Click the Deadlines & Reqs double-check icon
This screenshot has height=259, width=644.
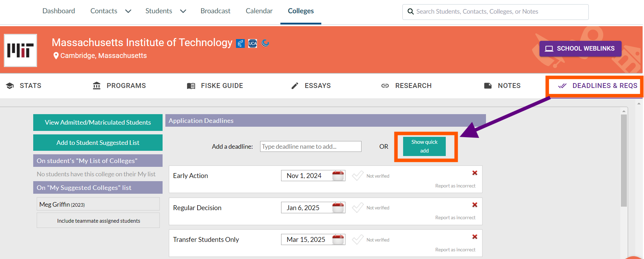[562, 86]
